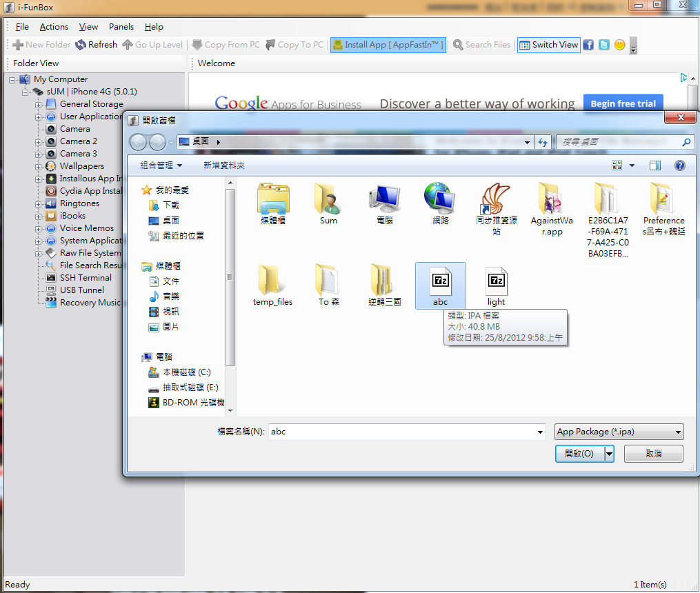Click the 新增資料夾 new folder button
The image size is (700, 593).
(223, 165)
